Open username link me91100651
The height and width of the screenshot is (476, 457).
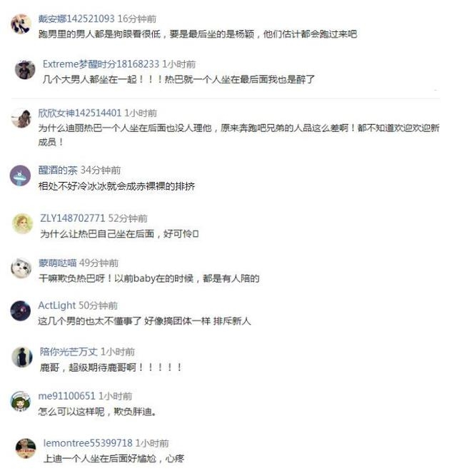[x=67, y=396]
